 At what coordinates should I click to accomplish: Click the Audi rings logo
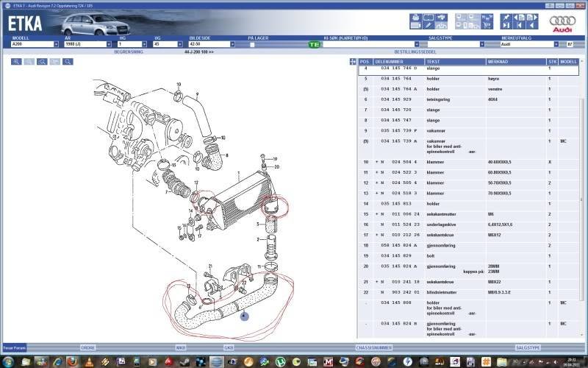coord(563,21)
